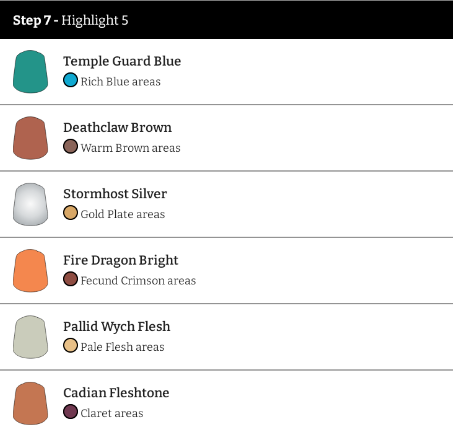The image size is (453, 433).
Task: Open the Stormhost Silver paint title
Action: coord(115,194)
